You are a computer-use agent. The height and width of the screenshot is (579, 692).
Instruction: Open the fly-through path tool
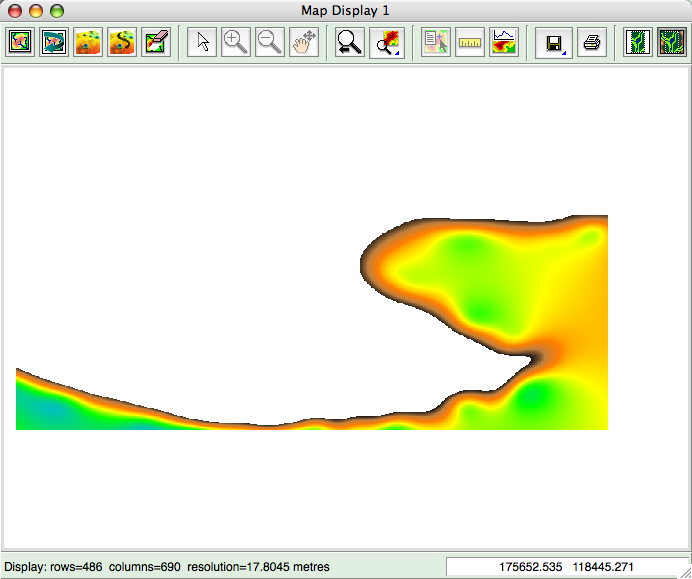(122, 42)
